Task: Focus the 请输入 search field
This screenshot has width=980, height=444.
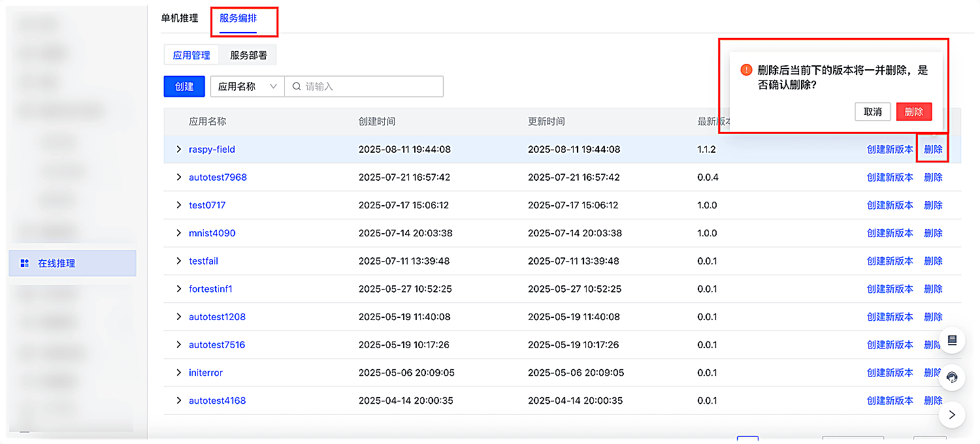Action: pyautogui.click(x=364, y=86)
